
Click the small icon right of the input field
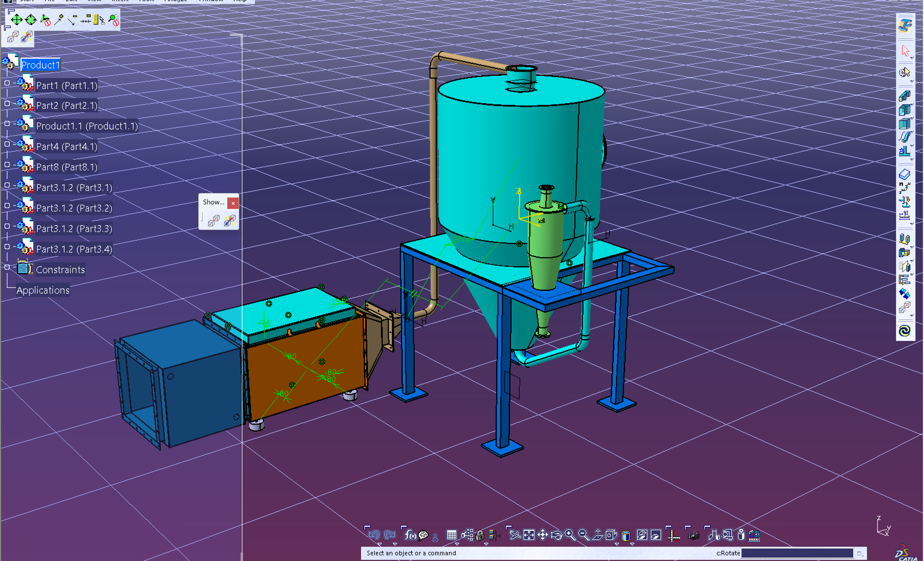[860, 553]
